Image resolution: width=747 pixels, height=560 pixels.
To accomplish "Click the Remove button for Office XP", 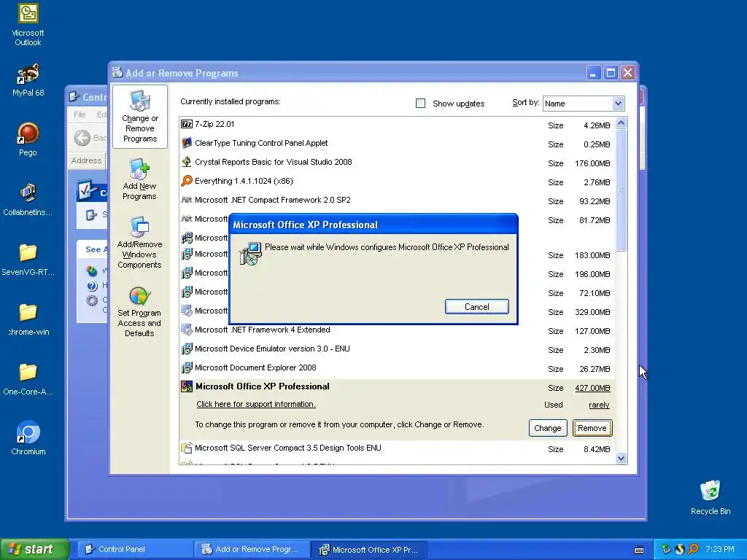I will point(592,428).
